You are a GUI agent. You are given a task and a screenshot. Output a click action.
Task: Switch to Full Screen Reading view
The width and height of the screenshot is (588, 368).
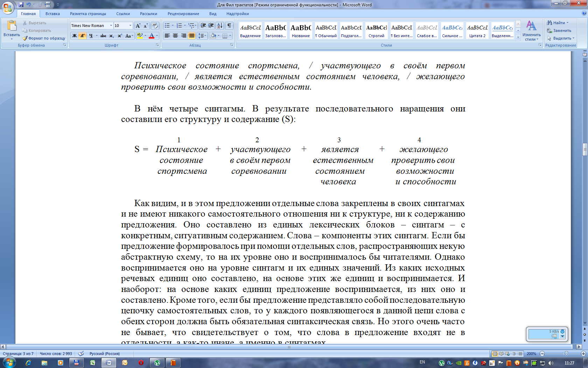501,354
